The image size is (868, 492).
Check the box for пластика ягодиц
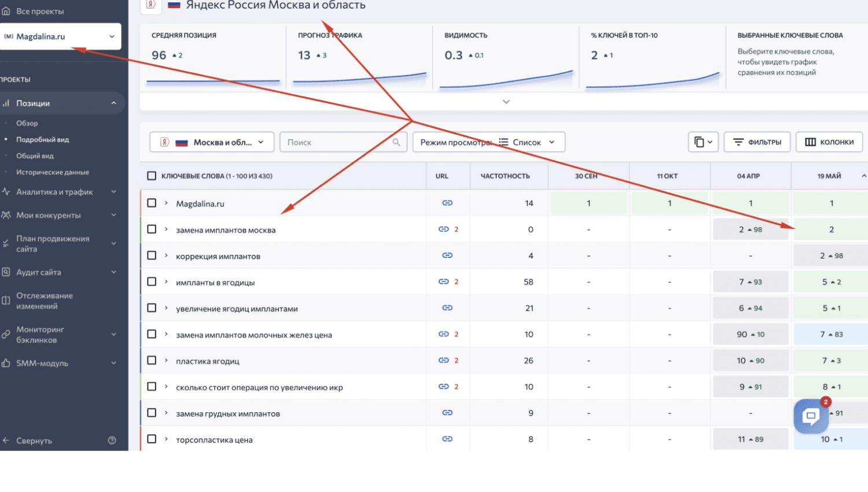[x=152, y=360]
